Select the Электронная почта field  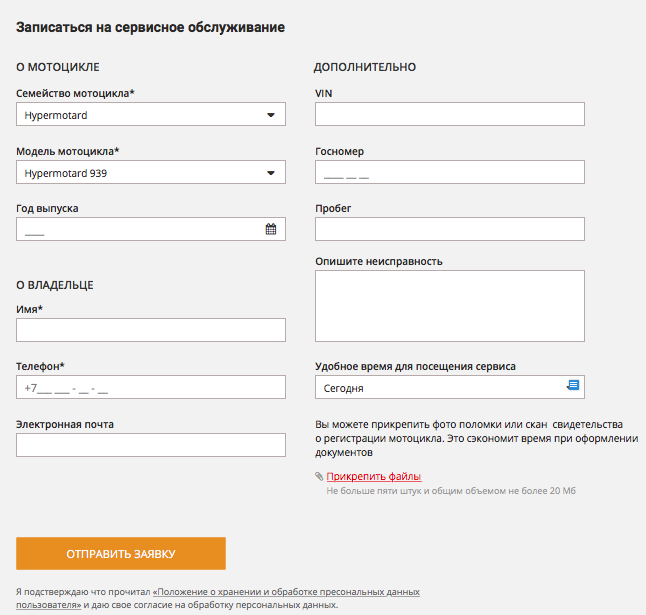(x=151, y=445)
